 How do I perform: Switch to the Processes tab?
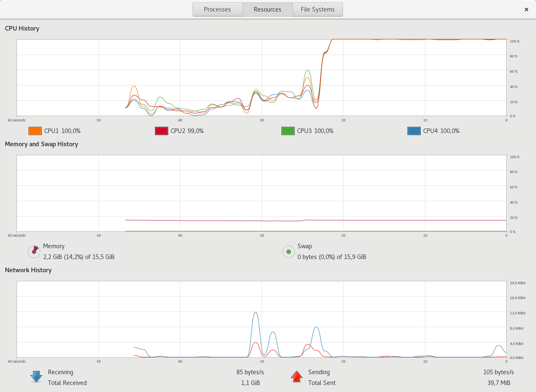(x=217, y=10)
